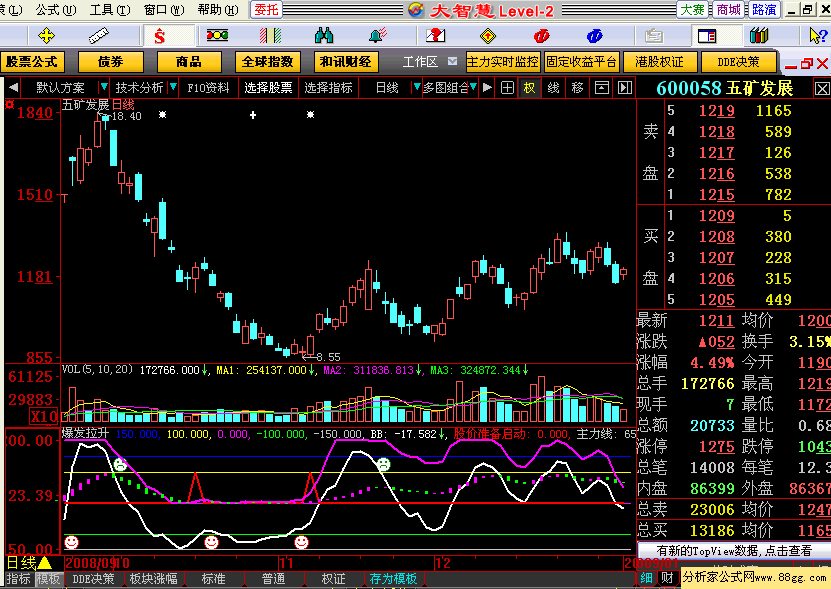Click the pointer help question icon
831x589 pixels.
click(818, 36)
